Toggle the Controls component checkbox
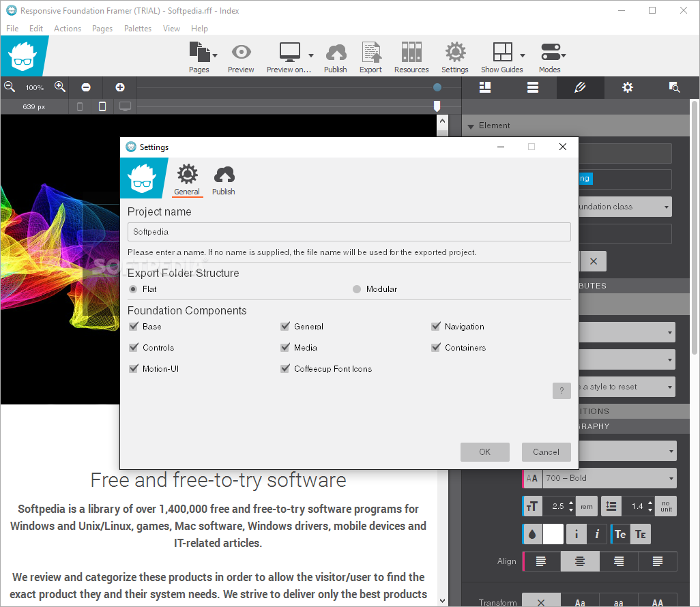700x607 pixels. (134, 347)
